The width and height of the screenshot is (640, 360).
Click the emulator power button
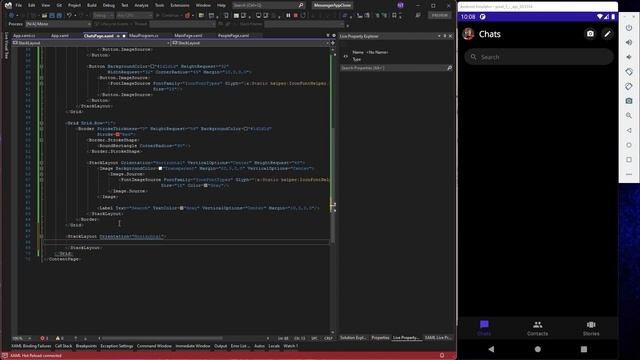point(629,28)
